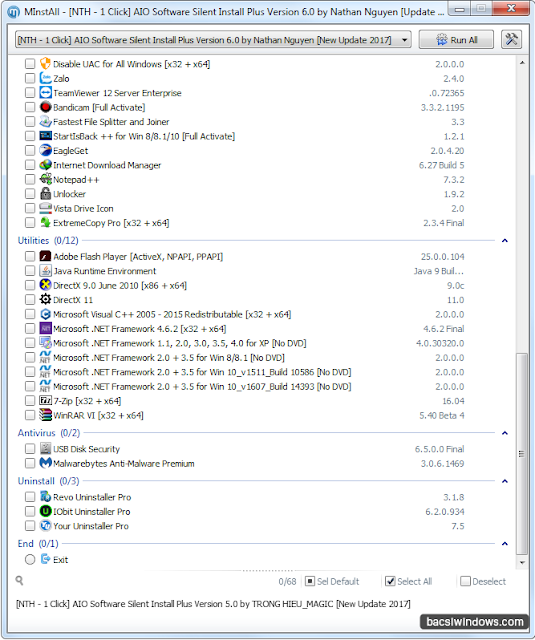Image resolution: width=535 pixels, height=640 pixels.
Task: Click the scrollbar down arrow
Action: [522, 562]
